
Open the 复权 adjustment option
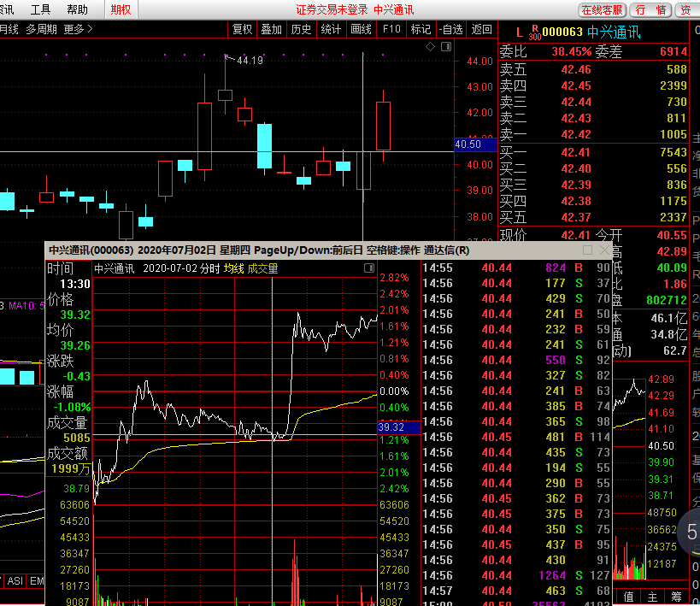[x=243, y=29]
